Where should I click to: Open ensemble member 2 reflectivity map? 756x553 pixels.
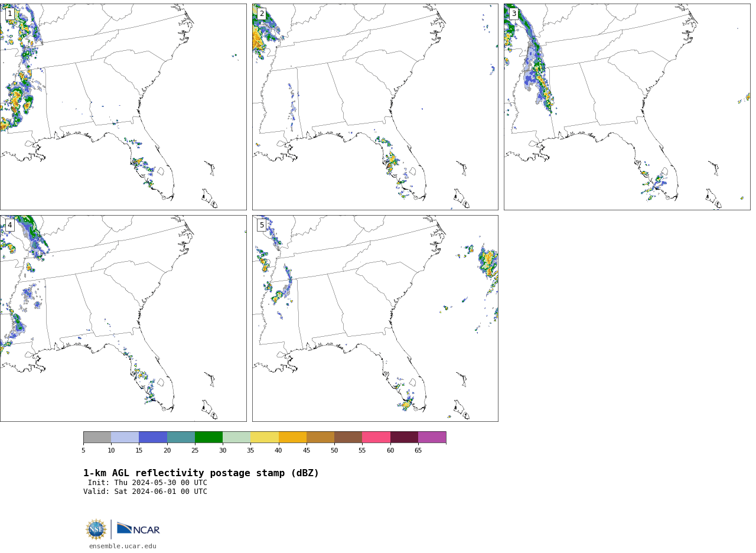(x=375, y=107)
